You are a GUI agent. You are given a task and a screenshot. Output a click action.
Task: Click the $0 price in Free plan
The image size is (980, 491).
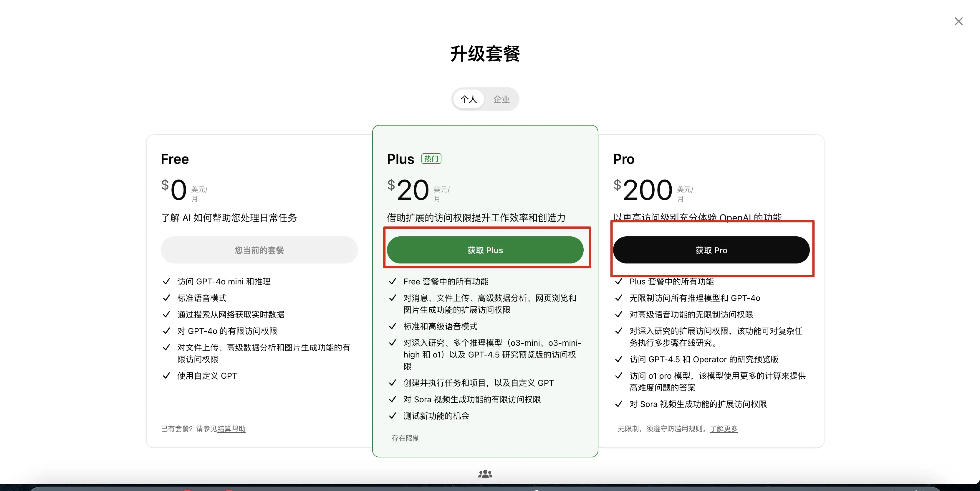(x=174, y=190)
